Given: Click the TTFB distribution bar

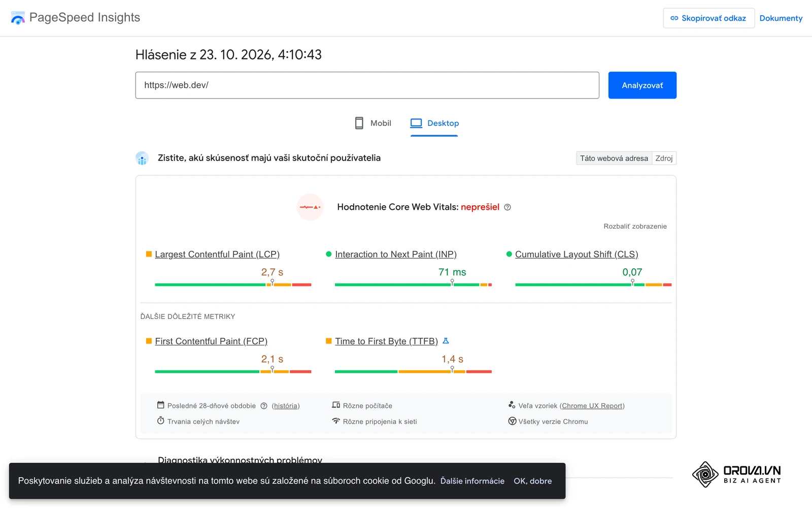Looking at the screenshot, I should pyautogui.click(x=413, y=372).
